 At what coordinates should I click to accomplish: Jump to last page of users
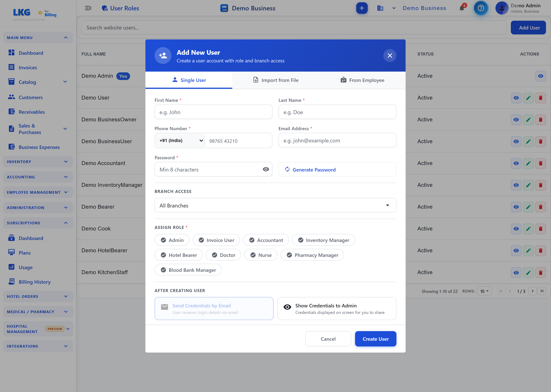pos(542,291)
